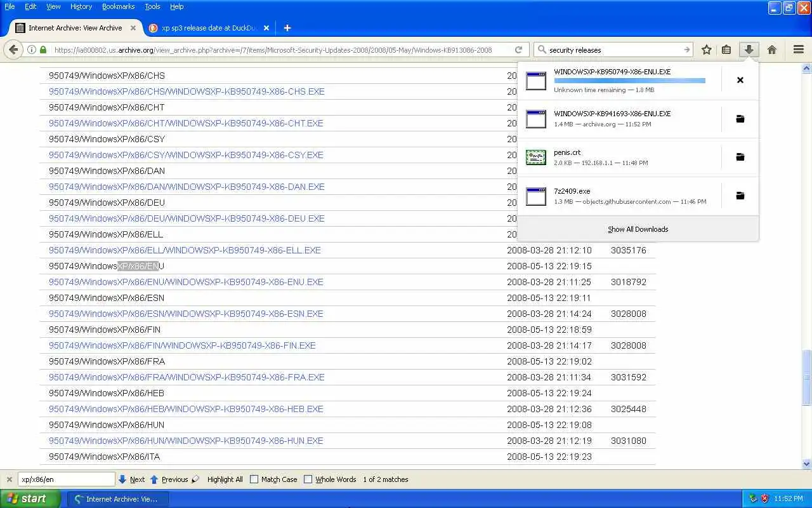Screen dimensions: 812x508
Task: Click Internet Archive taskbar button
Action: point(118,498)
